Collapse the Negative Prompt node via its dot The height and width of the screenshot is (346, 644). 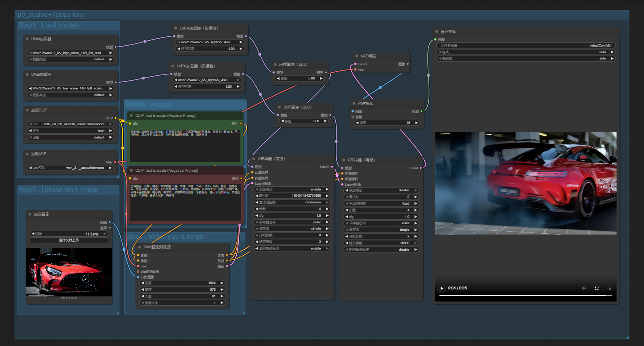(131, 171)
